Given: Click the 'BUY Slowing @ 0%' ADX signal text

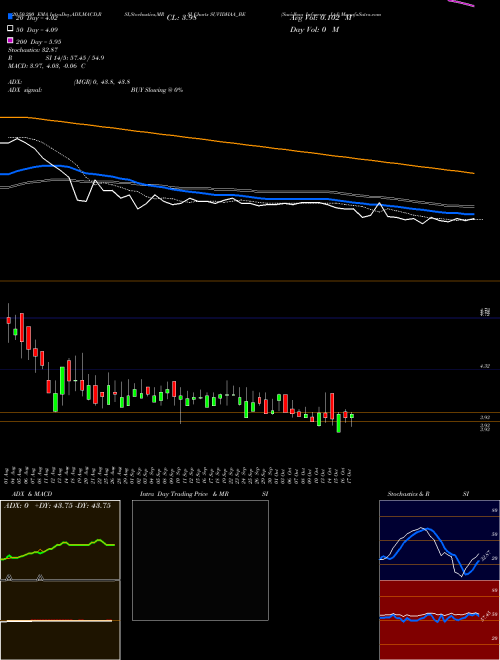Looking at the screenshot, I should [157, 90].
